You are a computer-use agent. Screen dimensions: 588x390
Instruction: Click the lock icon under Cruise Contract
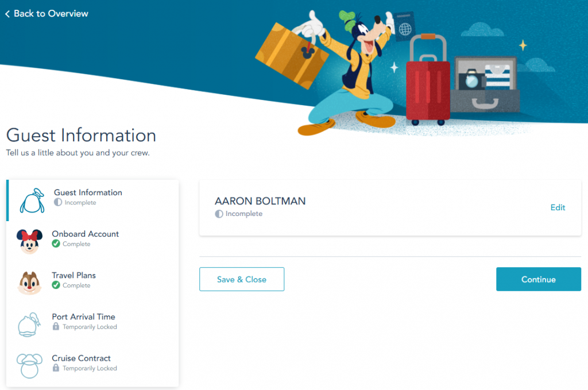click(x=56, y=368)
